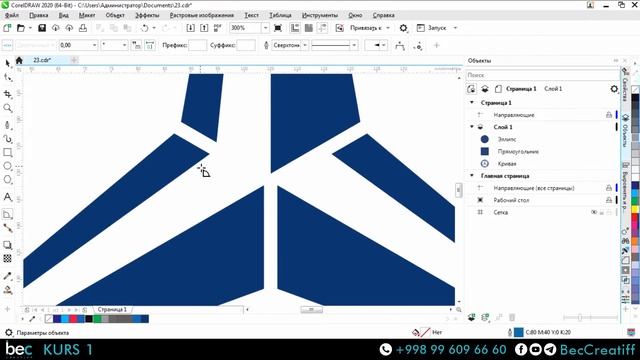Open the zoom level 300% dropdown
The width and height of the screenshot is (640, 360).
tap(265, 28)
